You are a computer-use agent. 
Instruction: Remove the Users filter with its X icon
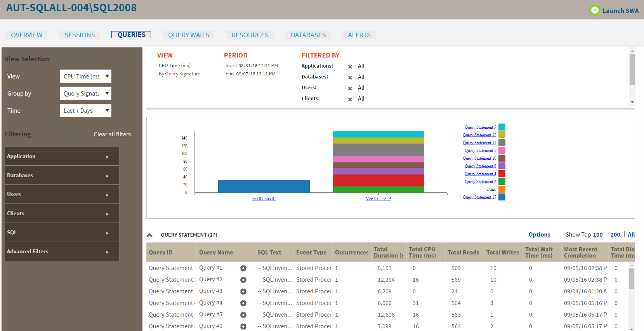350,89
